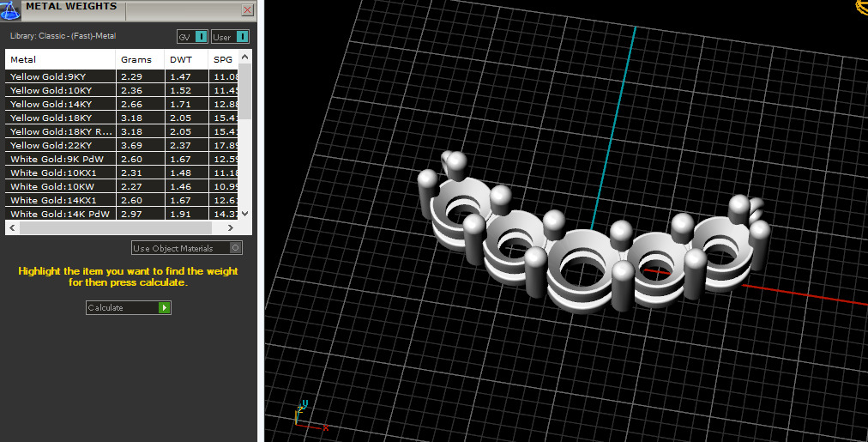The image size is (868, 442).
Task: Click the 1.52 DWT value
Action: (x=180, y=90)
